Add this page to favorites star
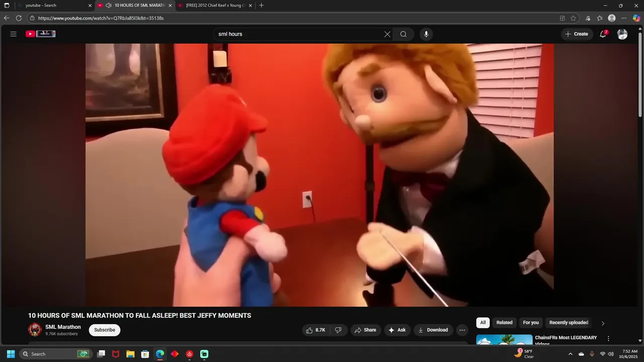This screenshot has height=362, width=644. click(573, 18)
